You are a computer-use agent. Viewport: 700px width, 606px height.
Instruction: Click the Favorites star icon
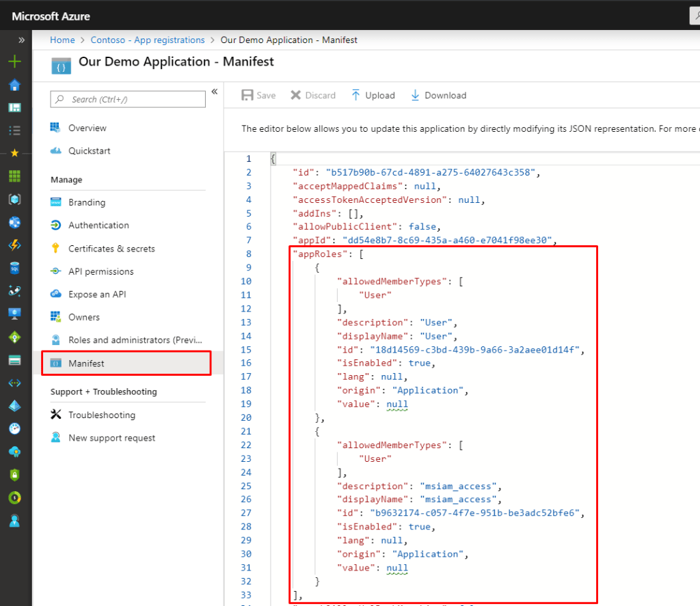coord(15,153)
